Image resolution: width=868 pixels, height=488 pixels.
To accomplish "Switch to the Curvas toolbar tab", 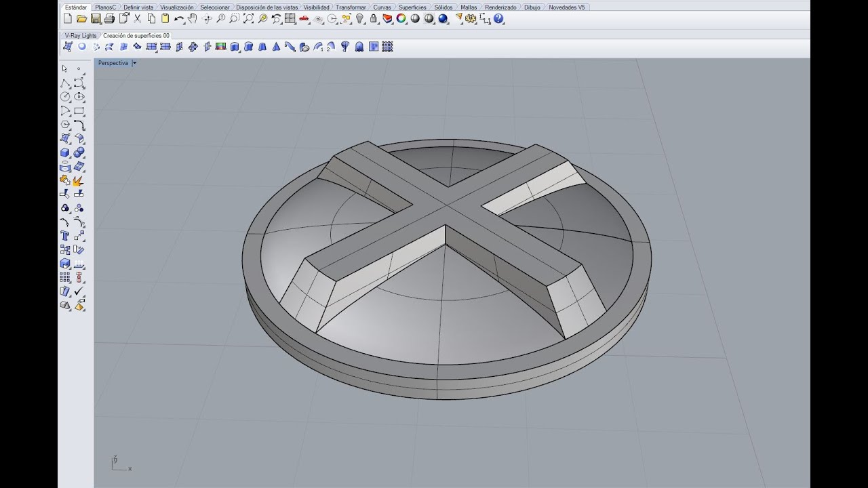I will pyautogui.click(x=382, y=7).
